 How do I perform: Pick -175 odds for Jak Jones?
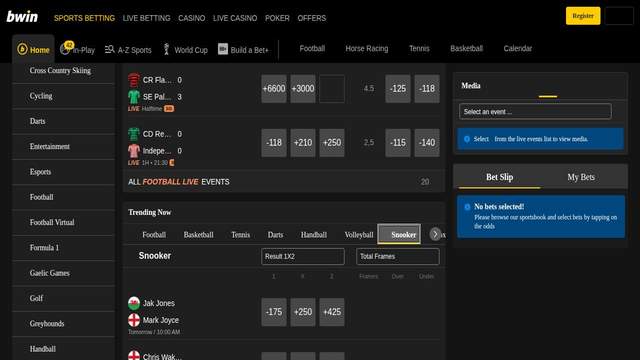tap(274, 312)
